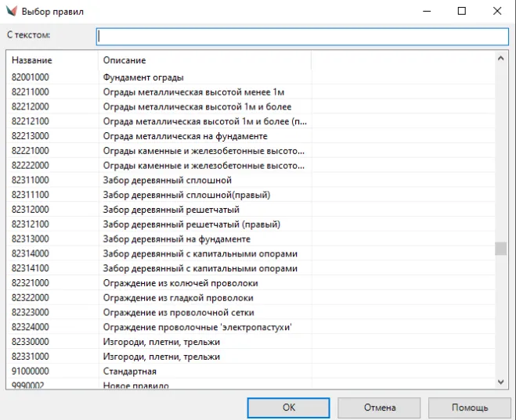Sort list by Описание column header
This screenshot has width=516, height=420.
(x=124, y=60)
